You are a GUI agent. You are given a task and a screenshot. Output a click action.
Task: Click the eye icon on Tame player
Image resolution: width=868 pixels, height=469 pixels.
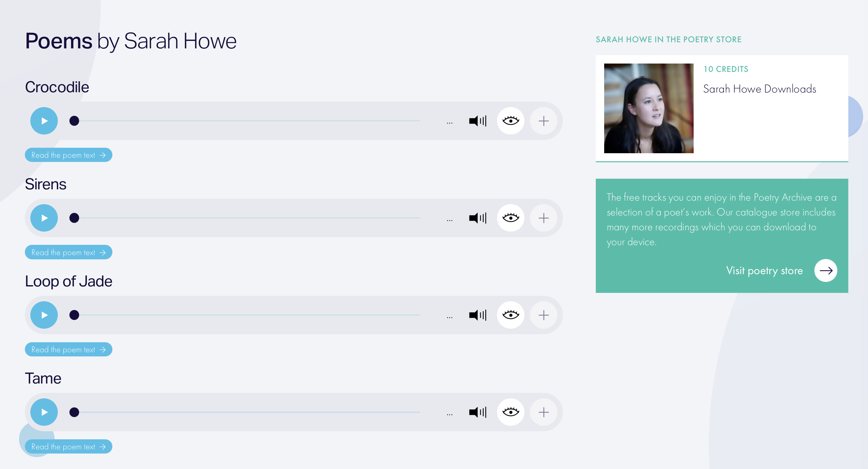click(x=510, y=412)
